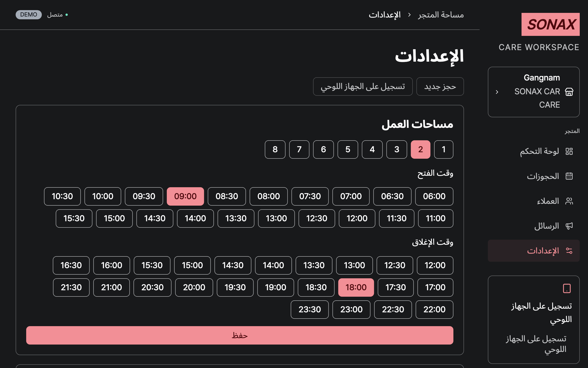The width and height of the screenshot is (588, 368).
Task: Select the highlighted 09:00 opening time
Action: 185,196
